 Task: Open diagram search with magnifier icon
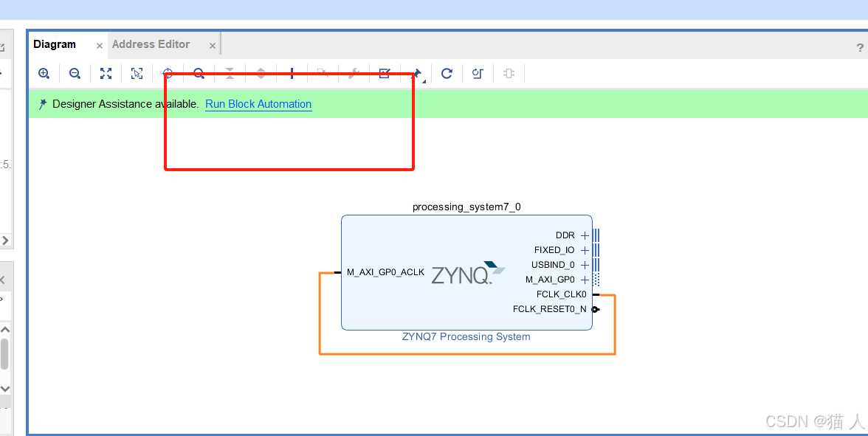pos(199,73)
